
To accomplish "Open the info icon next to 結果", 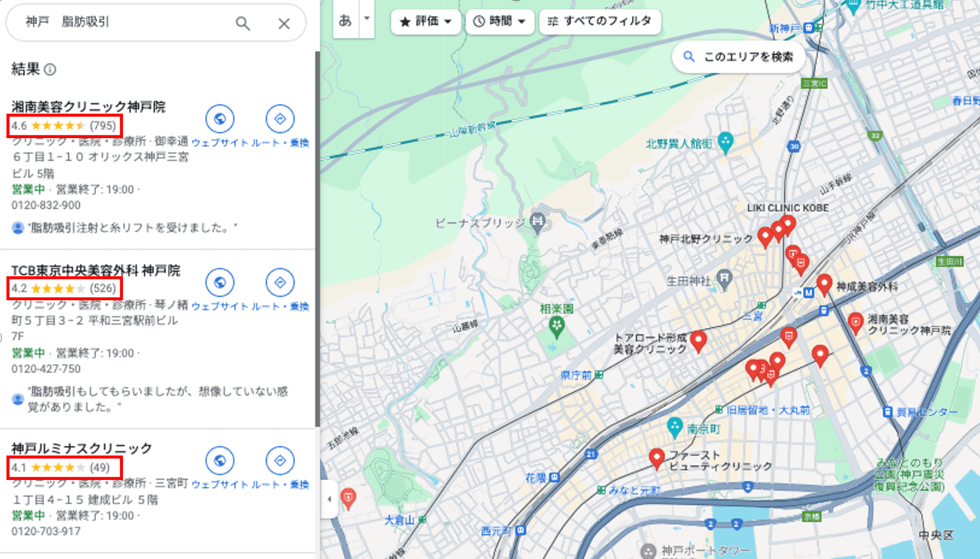I will click(50, 70).
